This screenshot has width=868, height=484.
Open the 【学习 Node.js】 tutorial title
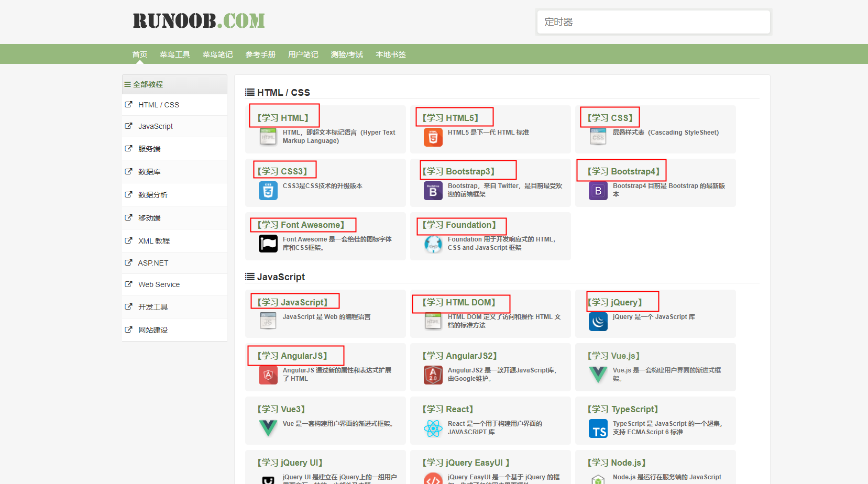coord(617,463)
